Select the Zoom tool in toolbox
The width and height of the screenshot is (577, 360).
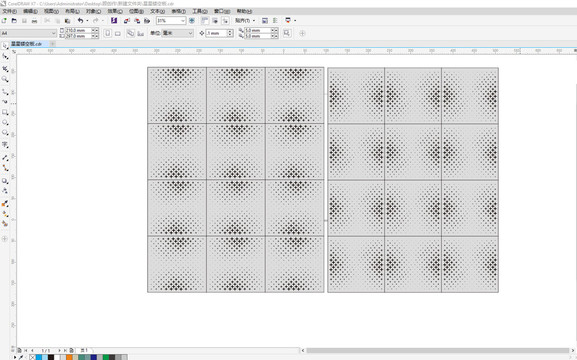point(5,79)
